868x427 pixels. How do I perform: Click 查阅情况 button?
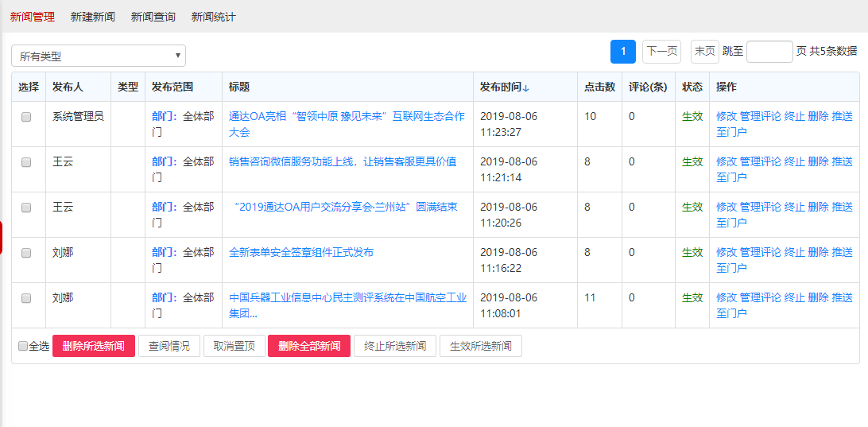coord(169,346)
